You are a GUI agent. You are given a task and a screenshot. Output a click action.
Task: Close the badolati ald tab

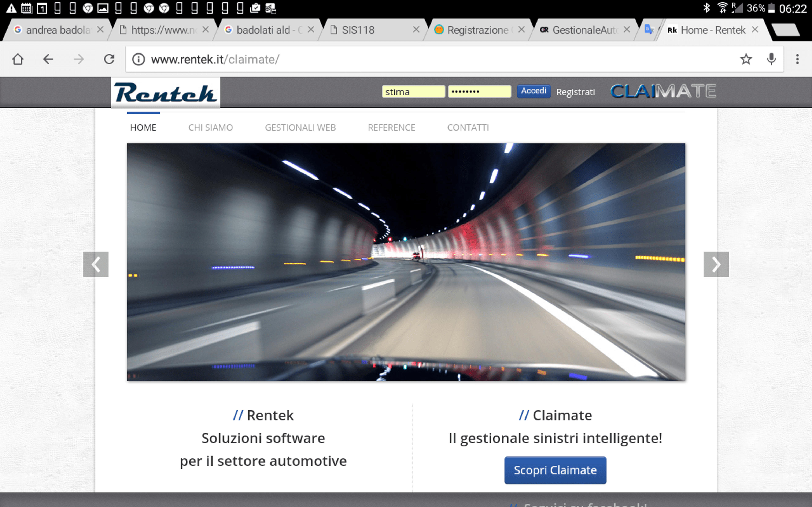point(311,30)
